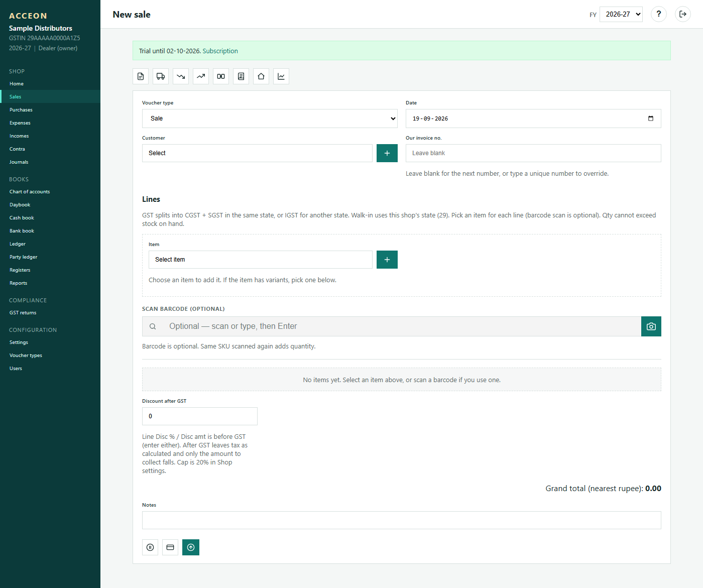Focus the Our invoice no. field
Screen dimensions: 703x588
tap(533, 153)
